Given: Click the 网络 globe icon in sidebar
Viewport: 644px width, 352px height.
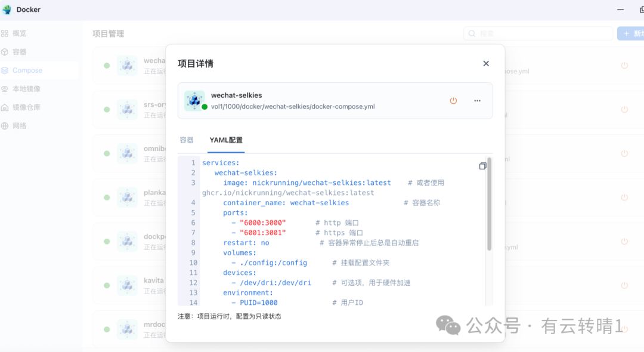Looking at the screenshot, I should [x=5, y=126].
